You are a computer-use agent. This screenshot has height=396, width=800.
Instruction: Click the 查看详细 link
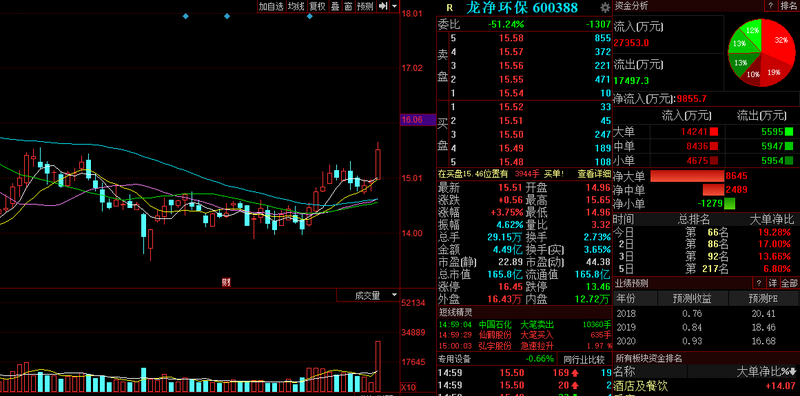[594, 174]
